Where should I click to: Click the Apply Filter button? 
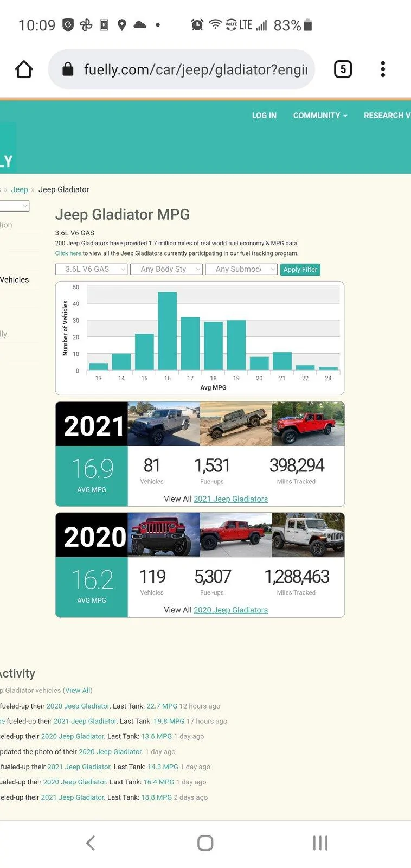pos(300,270)
